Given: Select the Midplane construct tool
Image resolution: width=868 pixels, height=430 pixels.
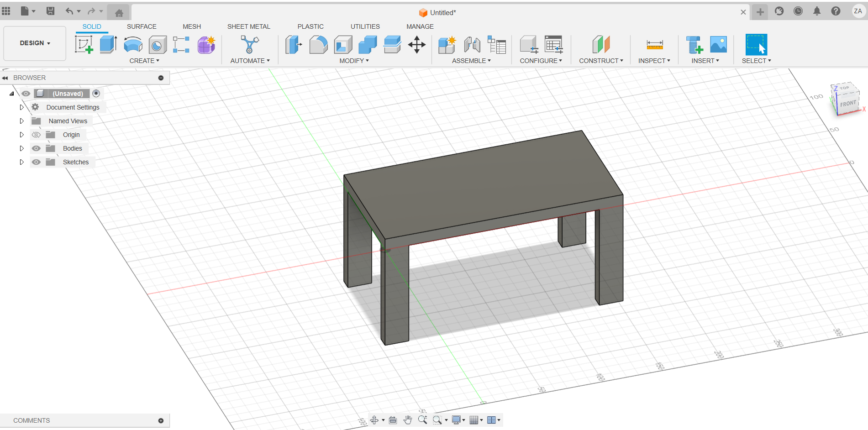Looking at the screenshot, I should click(x=601, y=45).
